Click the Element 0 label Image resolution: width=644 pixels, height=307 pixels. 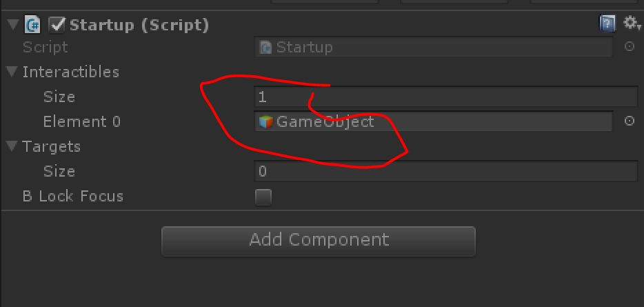tap(82, 121)
